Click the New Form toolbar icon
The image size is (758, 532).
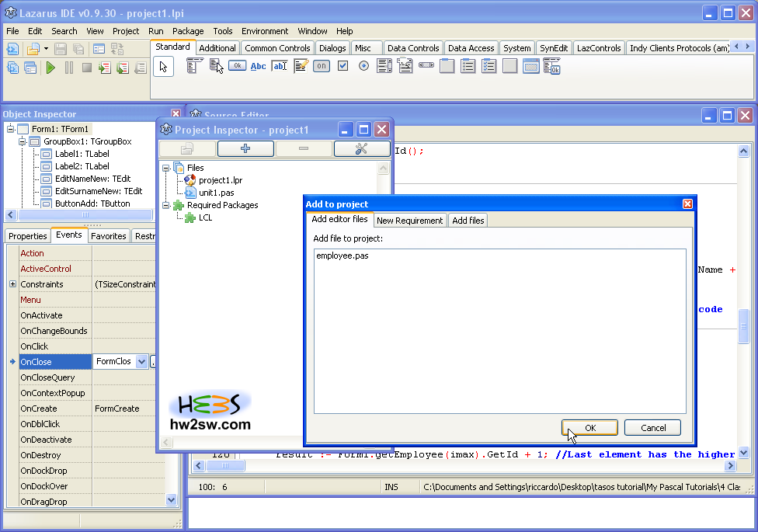click(x=99, y=49)
